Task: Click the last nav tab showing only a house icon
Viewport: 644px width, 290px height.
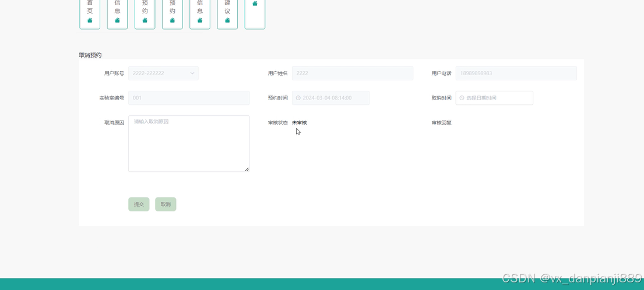Action: pos(255,13)
